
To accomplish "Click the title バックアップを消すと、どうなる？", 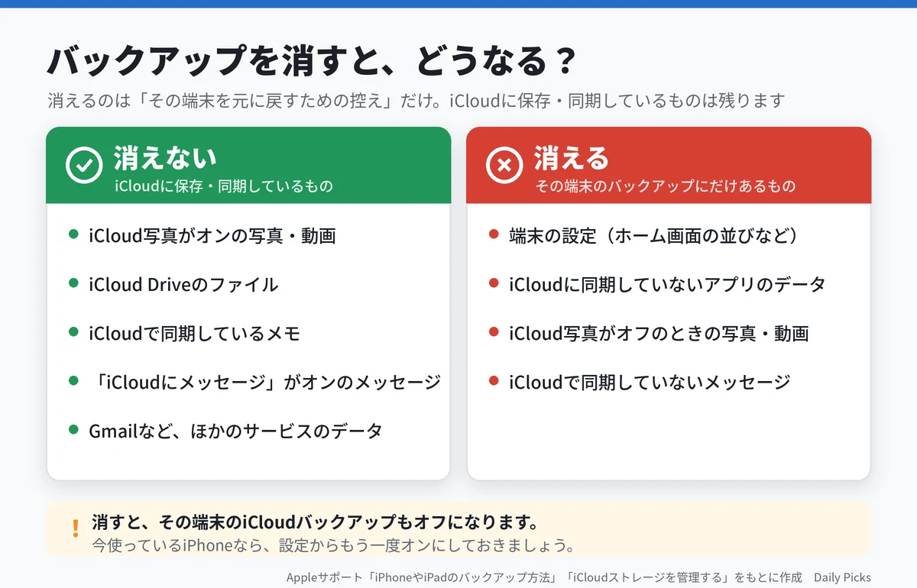I will pos(311,62).
